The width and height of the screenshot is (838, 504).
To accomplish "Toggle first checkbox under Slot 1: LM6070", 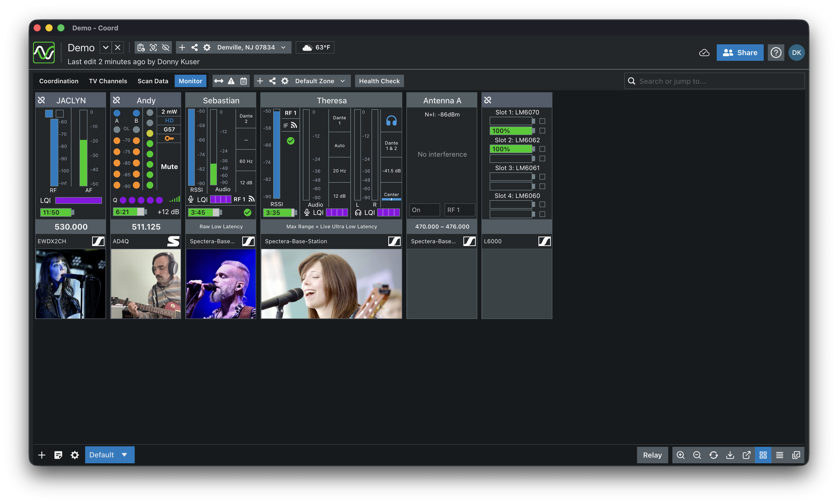I will pyautogui.click(x=542, y=121).
